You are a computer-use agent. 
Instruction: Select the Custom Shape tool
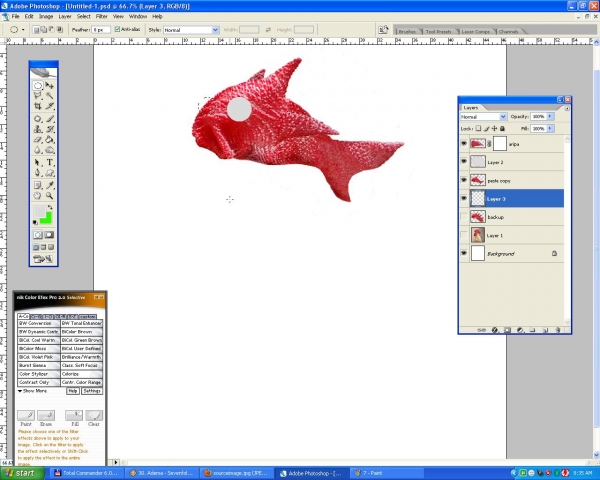click(x=49, y=173)
